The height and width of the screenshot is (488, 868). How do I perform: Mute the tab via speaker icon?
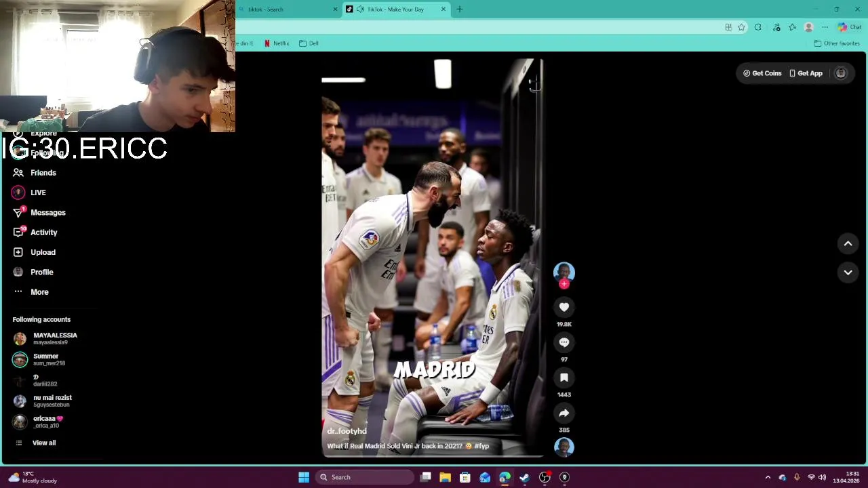[360, 9]
